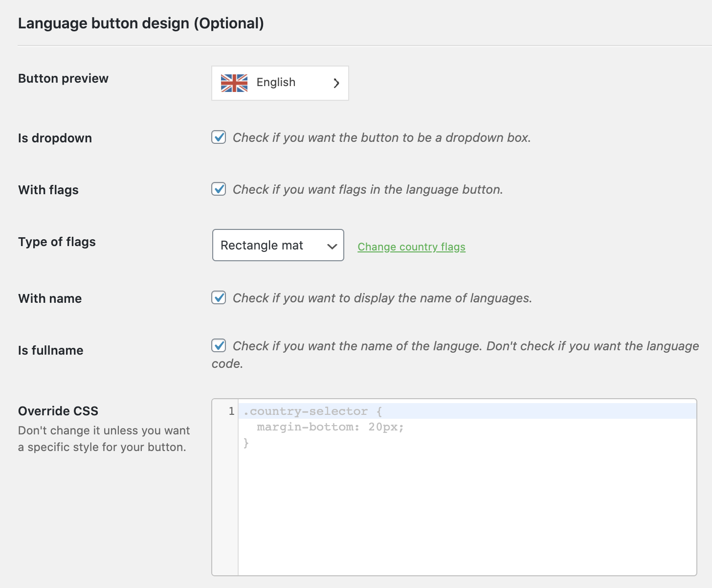Click the Override CSS label

tap(58, 411)
